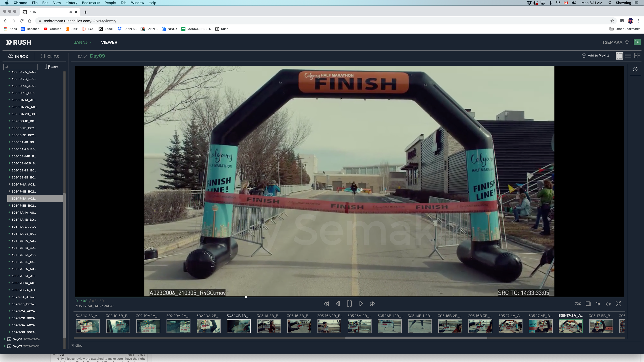644x362 pixels.
Task: Open the clip info panel icon
Action: 635,69
